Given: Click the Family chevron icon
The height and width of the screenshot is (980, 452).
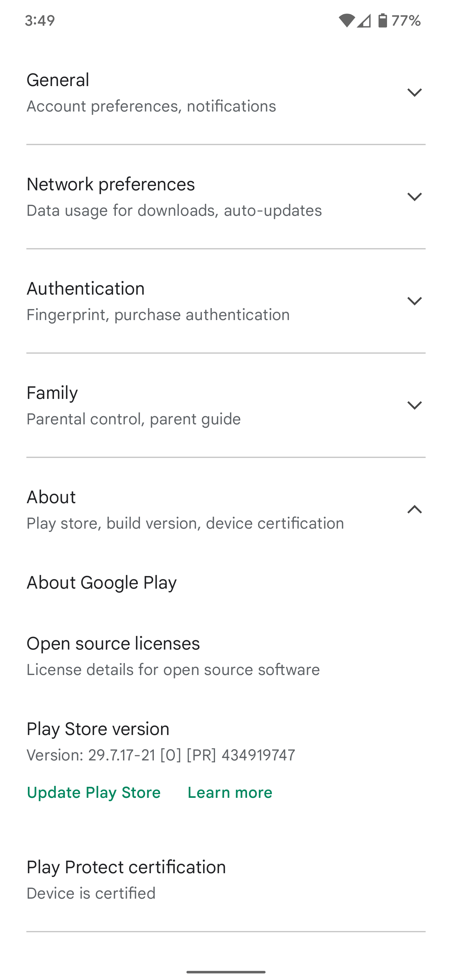Looking at the screenshot, I should [x=414, y=405].
